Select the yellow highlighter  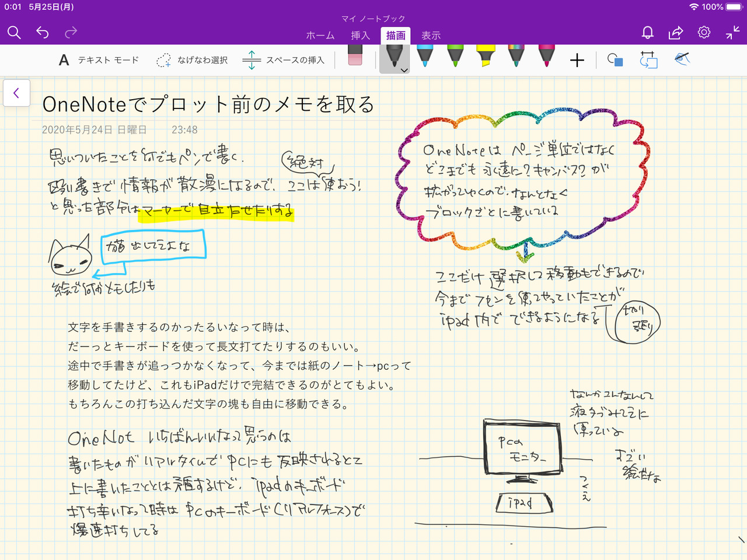(x=486, y=56)
